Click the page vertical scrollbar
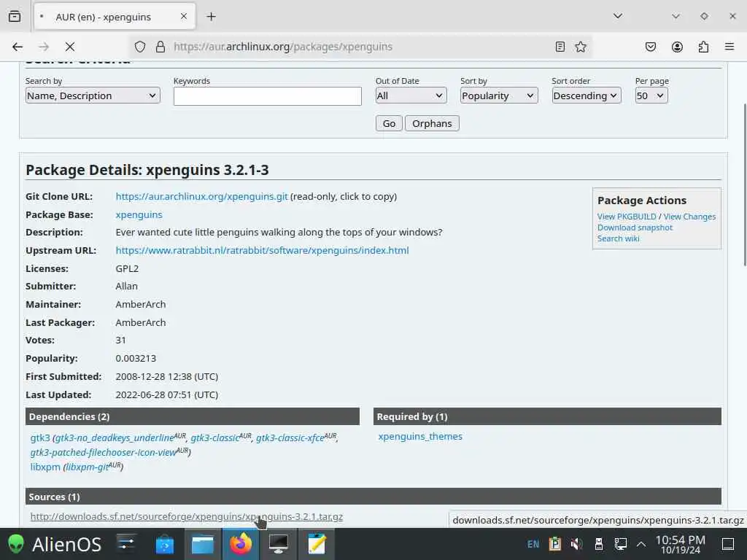The image size is (747, 560). tap(744, 184)
